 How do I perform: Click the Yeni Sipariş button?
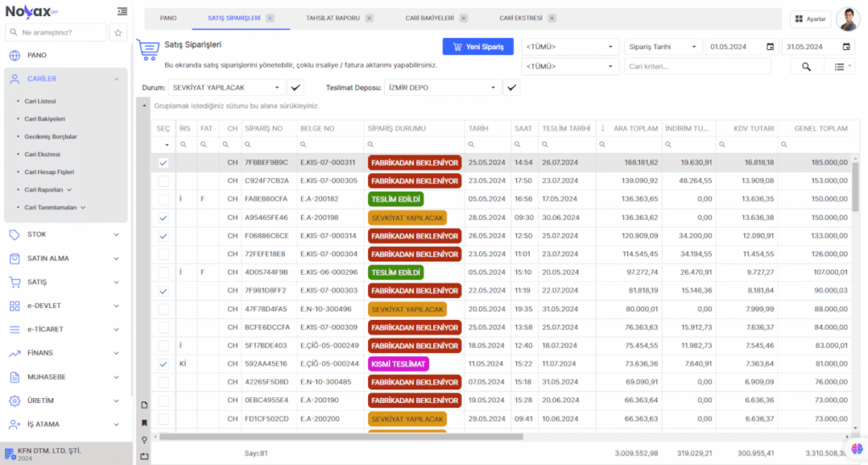coord(478,47)
